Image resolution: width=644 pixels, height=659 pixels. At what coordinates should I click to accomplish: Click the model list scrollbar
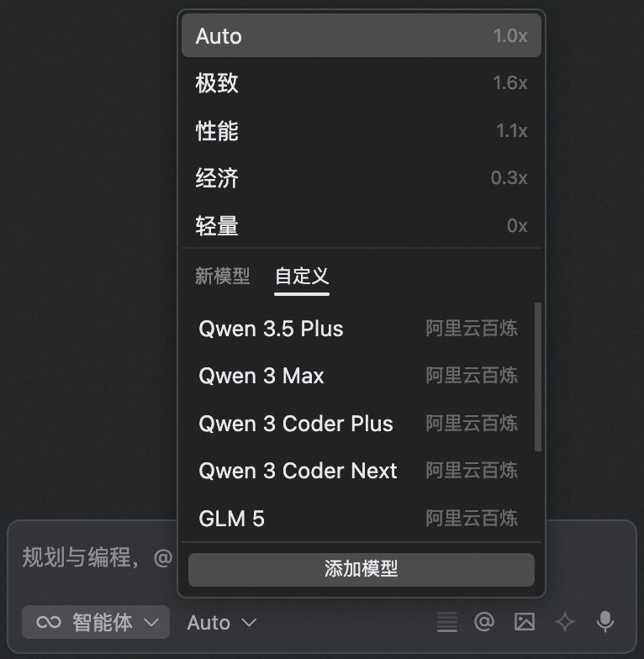pos(538,378)
